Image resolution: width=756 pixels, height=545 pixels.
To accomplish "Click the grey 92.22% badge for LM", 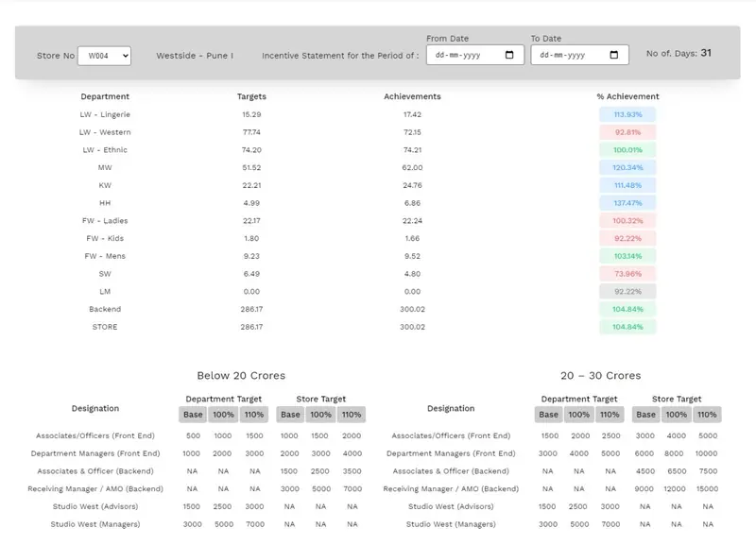I will click(x=627, y=292).
